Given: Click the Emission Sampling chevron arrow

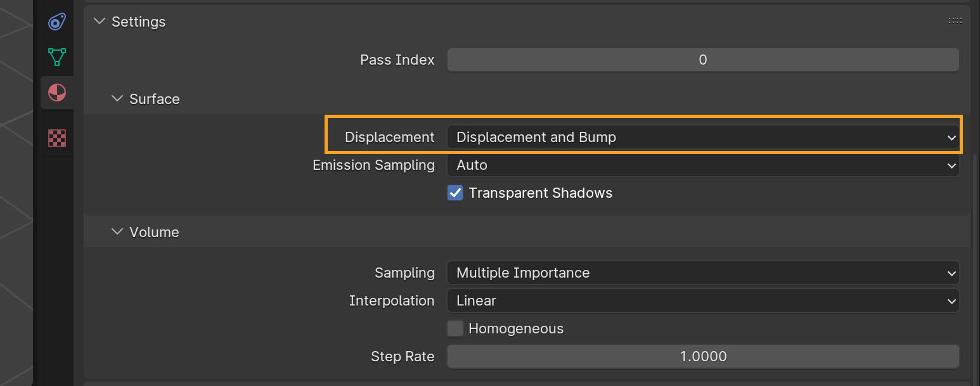Looking at the screenshot, I should click(x=951, y=165).
